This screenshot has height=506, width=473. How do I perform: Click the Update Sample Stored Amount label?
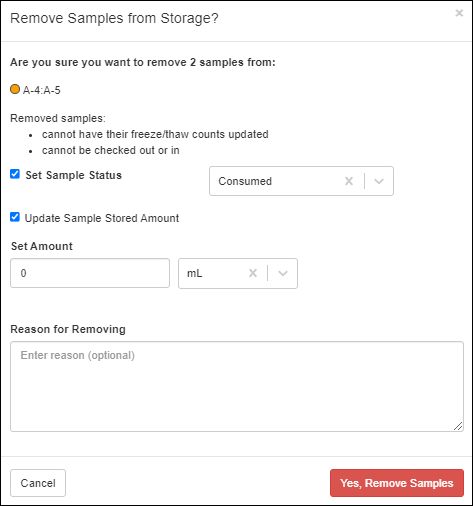(x=102, y=218)
